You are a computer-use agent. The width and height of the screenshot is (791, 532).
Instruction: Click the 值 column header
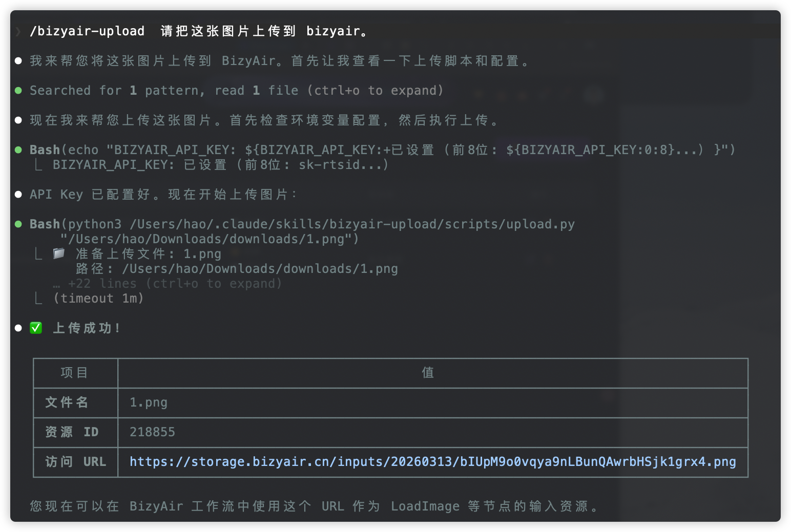(428, 373)
